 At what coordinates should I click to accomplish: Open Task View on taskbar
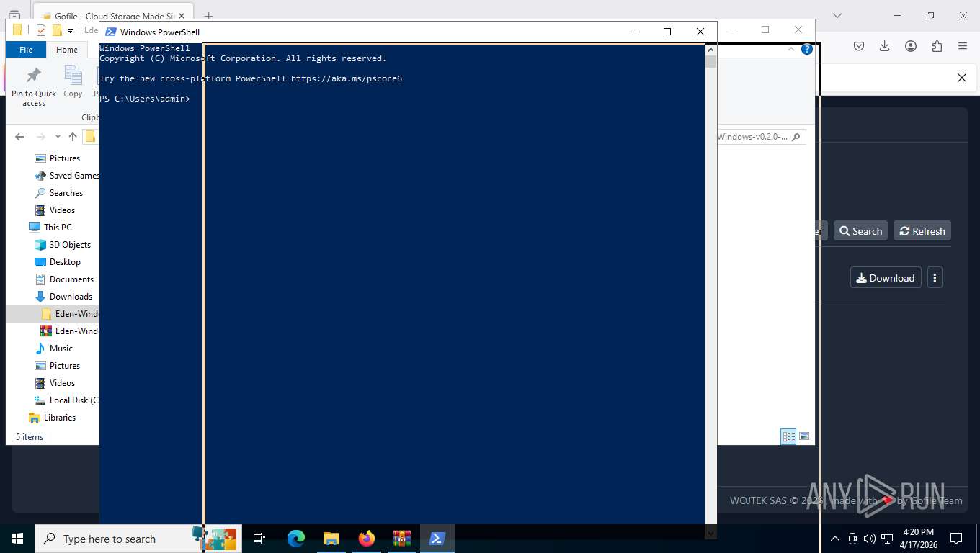tap(259, 539)
